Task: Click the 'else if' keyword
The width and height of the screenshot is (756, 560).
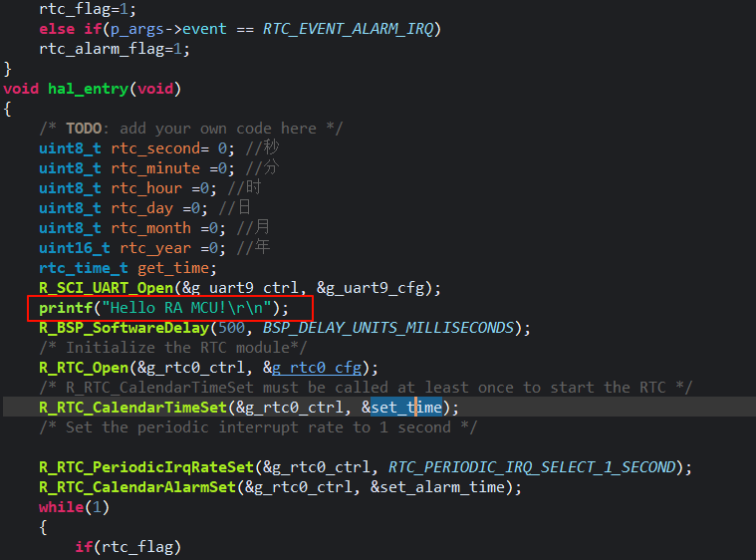Action: (71, 29)
